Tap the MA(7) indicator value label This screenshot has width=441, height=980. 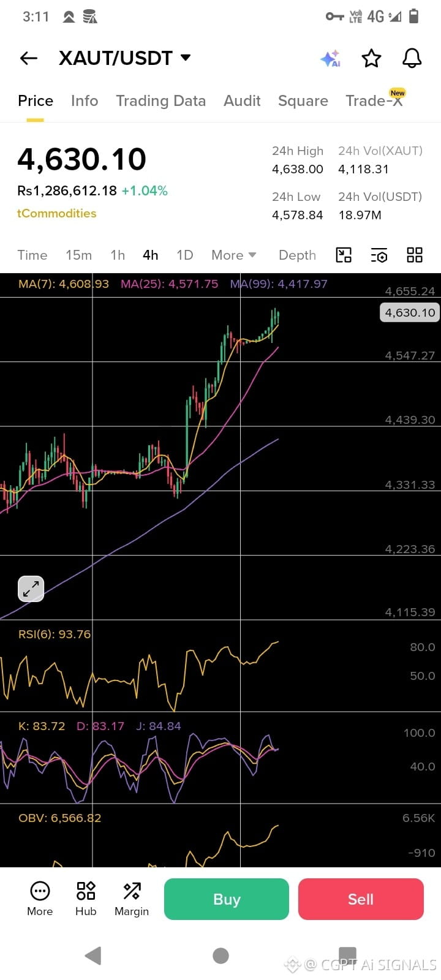(64, 284)
